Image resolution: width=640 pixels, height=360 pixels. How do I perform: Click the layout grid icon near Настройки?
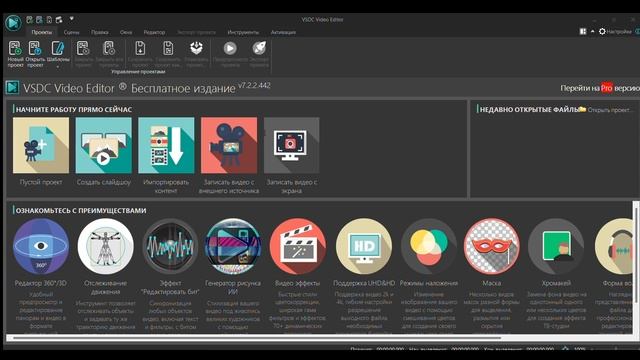[x=583, y=31]
